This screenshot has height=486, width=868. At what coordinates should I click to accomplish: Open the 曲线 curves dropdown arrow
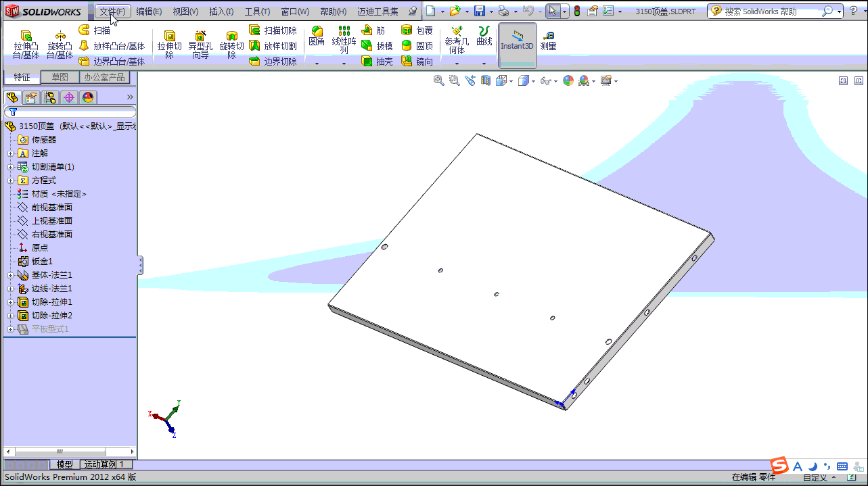pos(484,64)
